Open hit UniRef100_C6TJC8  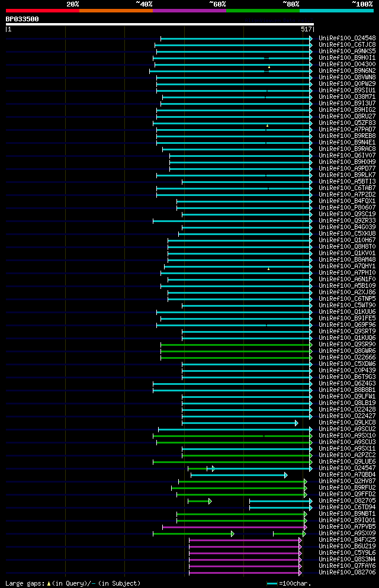tap(347, 44)
